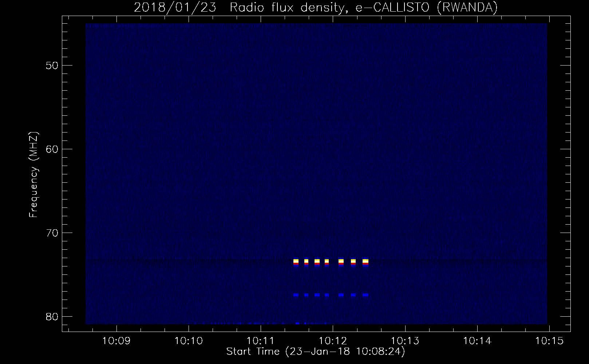Click the "Start Time (23-Jan-18 10:08:24)" label

point(316,352)
